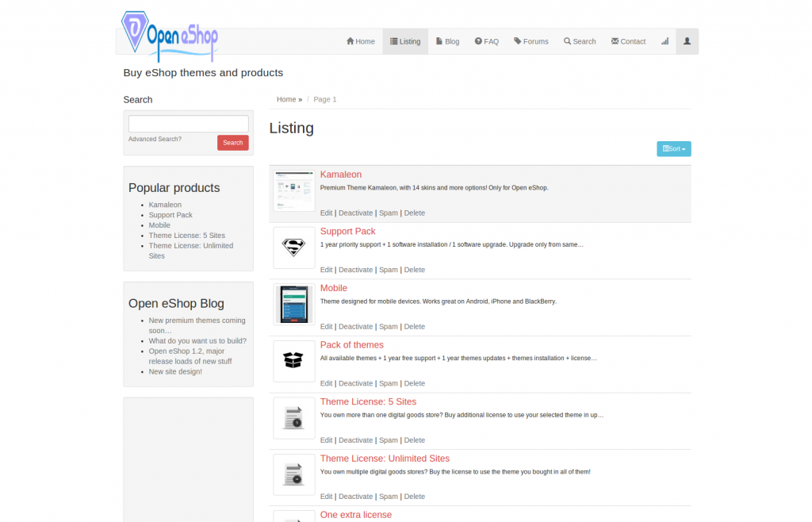This screenshot has height=522, width=812.
Task: Edit the Kamaleon listing
Action: click(326, 213)
